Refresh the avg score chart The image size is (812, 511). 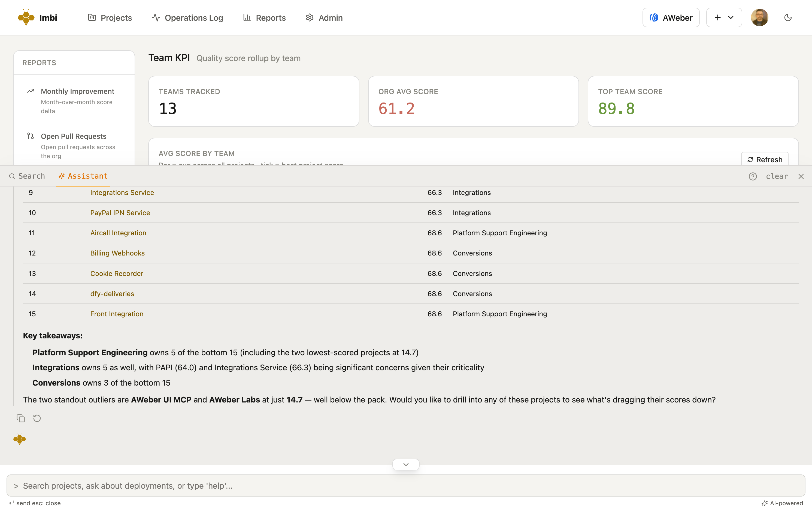click(765, 159)
